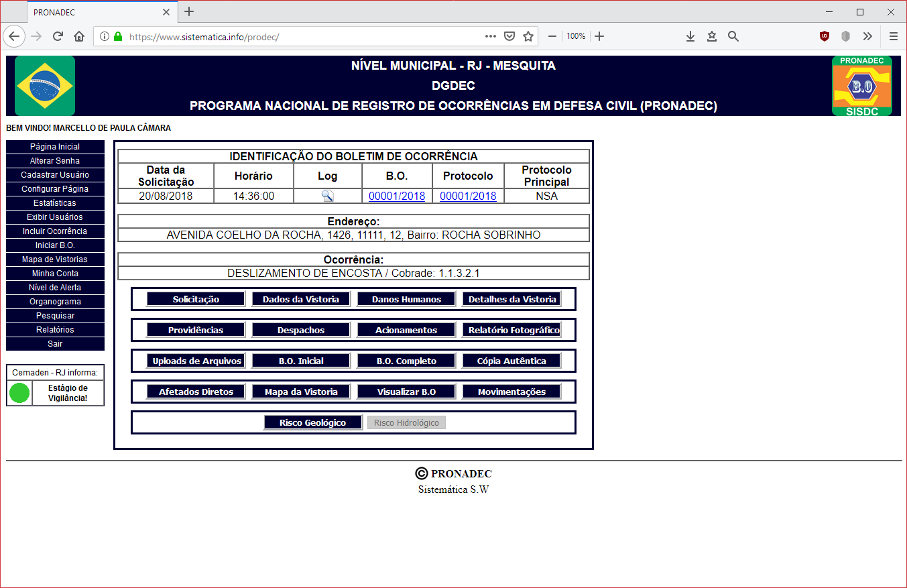Open page actions three-dots menu
Screen dimensions: 907x588
coord(491,36)
